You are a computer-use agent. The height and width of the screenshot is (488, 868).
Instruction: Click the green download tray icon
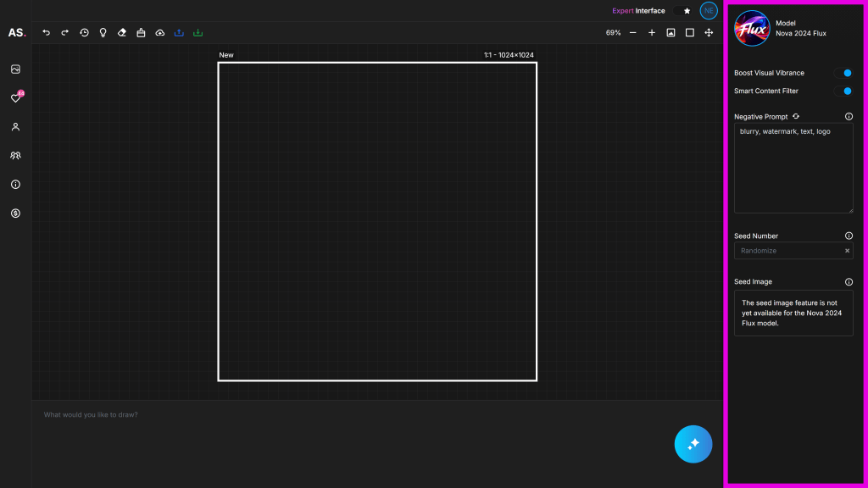click(198, 33)
